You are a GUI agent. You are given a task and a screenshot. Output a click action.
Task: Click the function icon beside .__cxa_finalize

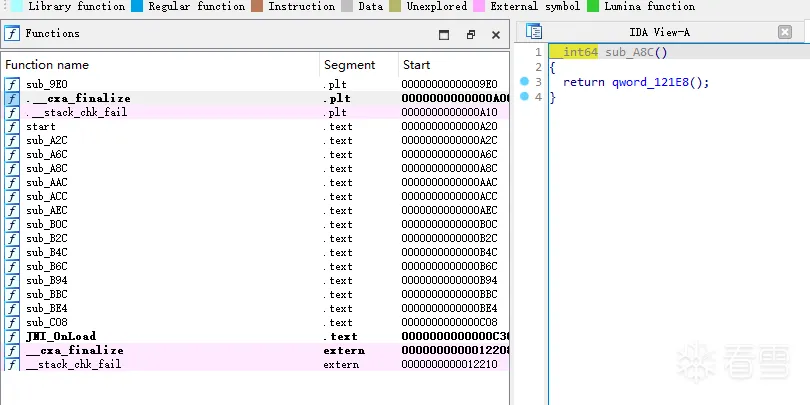pos(12,98)
